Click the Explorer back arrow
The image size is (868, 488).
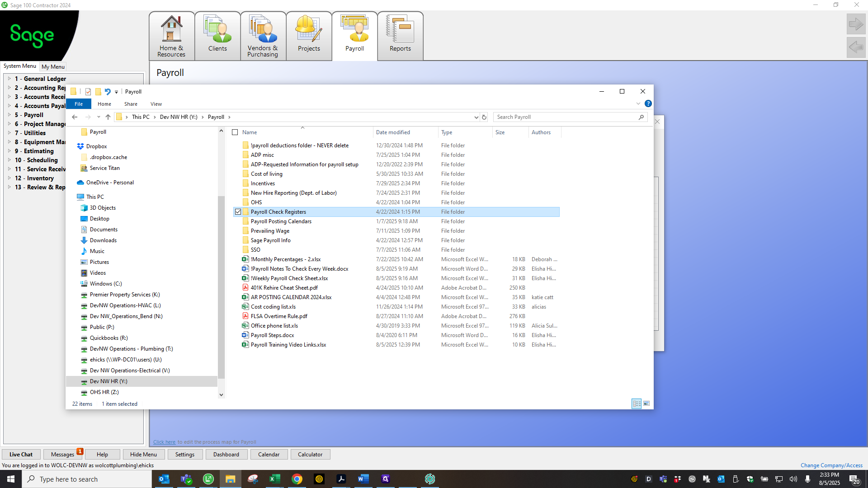click(75, 117)
